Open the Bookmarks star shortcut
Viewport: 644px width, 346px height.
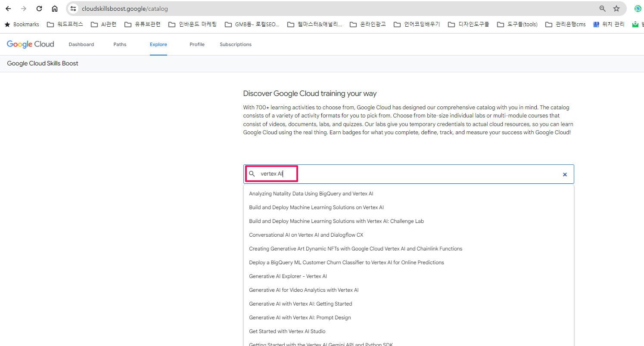click(22, 25)
